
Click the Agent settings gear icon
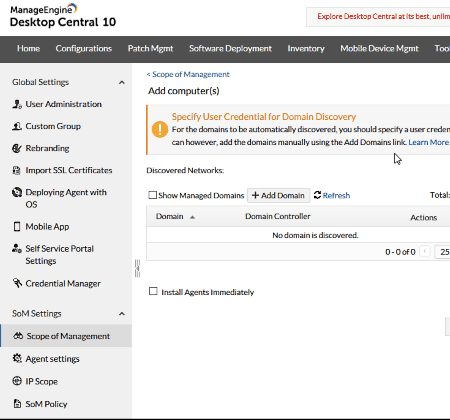[17, 358]
